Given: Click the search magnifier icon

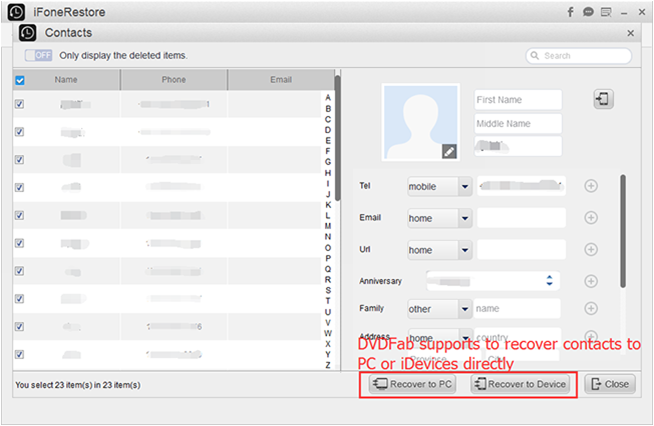Looking at the screenshot, I should 535,55.
